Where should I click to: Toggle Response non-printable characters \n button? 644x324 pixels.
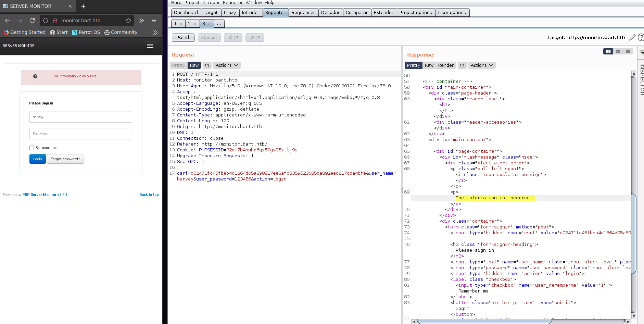point(462,65)
